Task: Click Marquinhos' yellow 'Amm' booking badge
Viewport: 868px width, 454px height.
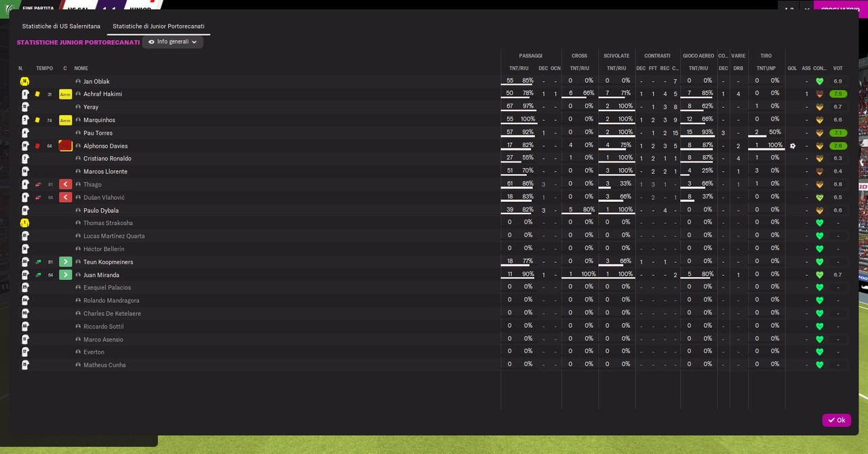Action: tap(65, 120)
